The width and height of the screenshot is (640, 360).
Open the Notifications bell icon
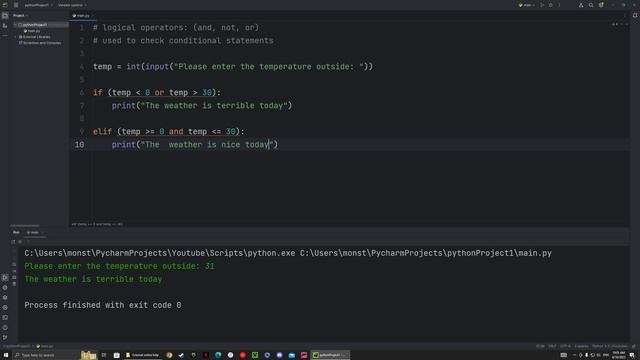tap(635, 16)
